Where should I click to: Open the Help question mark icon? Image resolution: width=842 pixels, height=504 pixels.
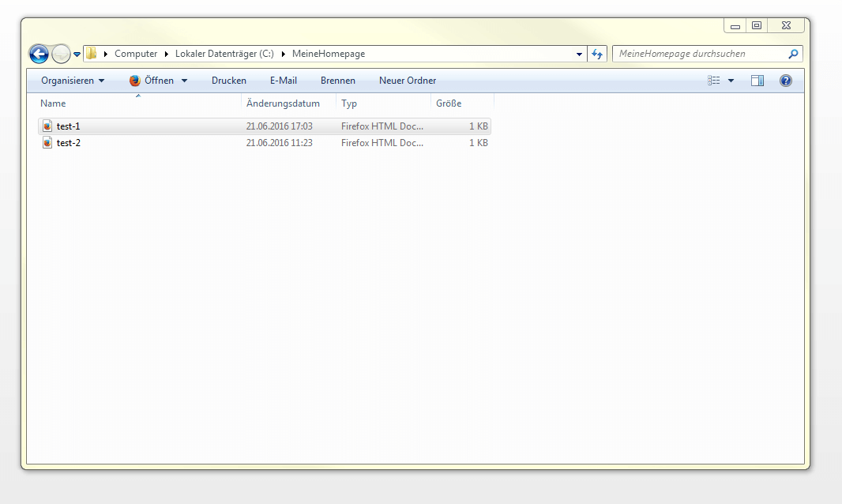pos(785,81)
